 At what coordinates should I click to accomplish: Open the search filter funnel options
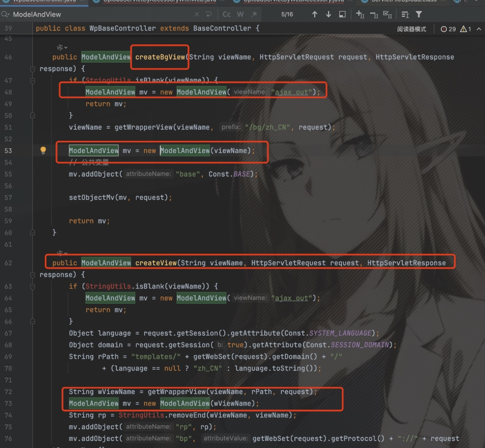[x=419, y=14]
